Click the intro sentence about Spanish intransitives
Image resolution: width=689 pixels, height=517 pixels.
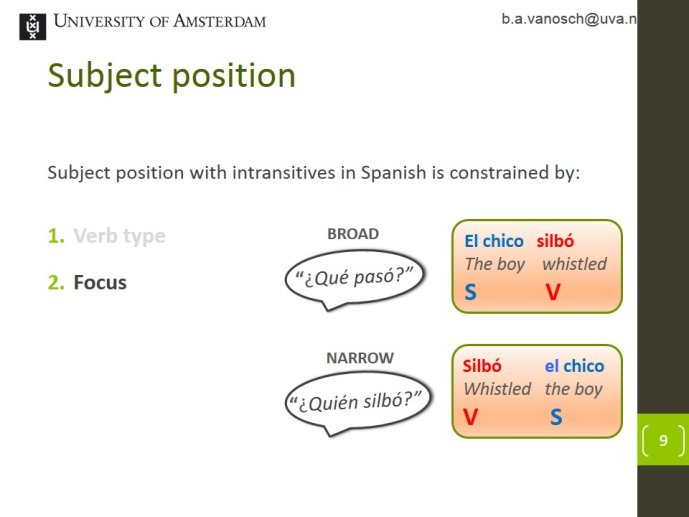click(314, 173)
